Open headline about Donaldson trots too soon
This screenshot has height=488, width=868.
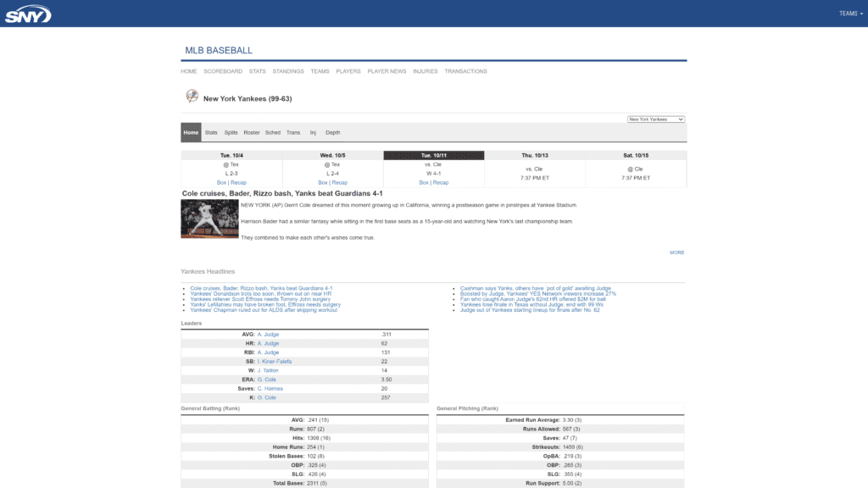click(x=261, y=294)
